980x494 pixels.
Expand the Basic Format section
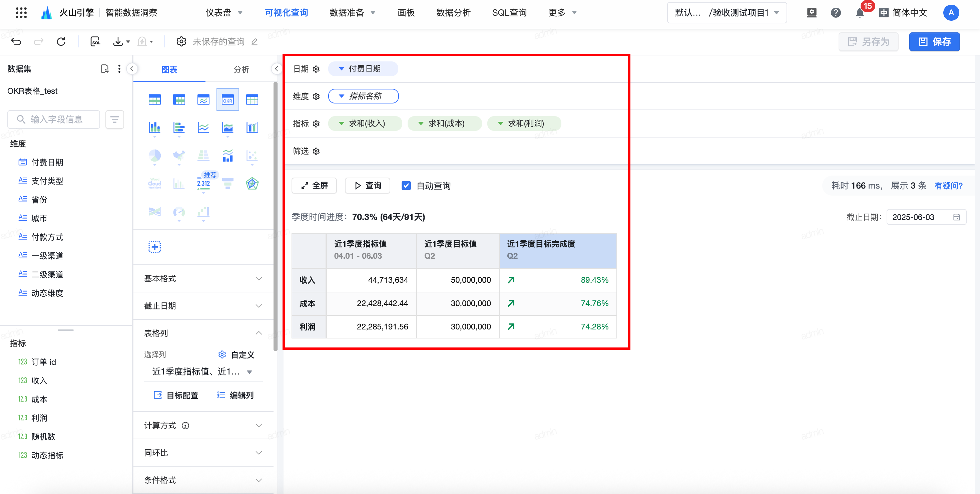203,279
